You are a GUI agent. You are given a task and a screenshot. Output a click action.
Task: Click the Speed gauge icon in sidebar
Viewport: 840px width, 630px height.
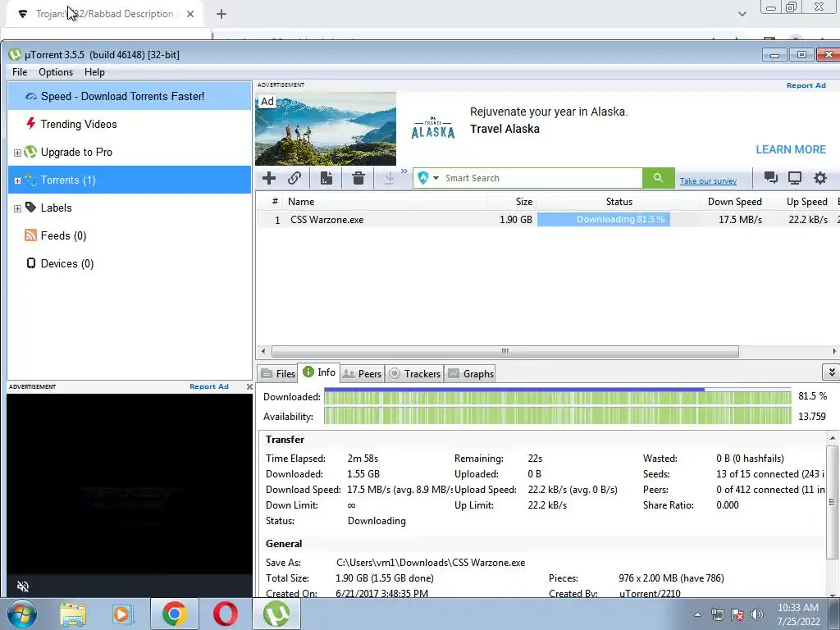[31, 97]
